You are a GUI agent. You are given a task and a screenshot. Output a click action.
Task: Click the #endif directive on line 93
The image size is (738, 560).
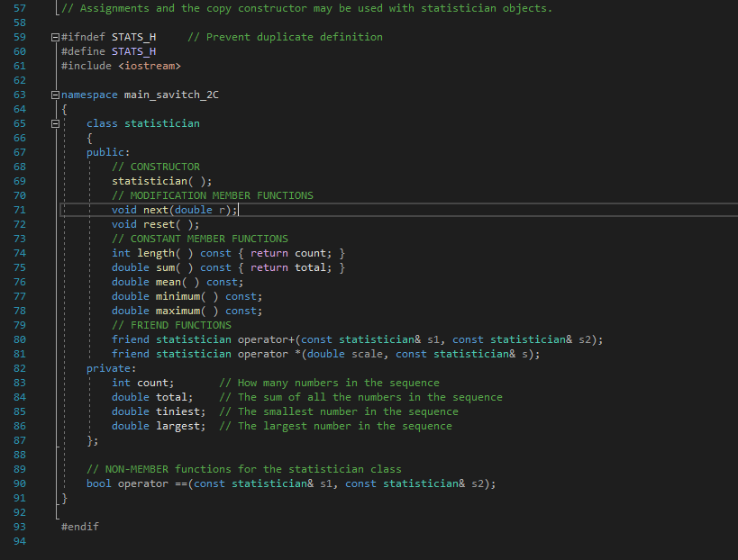79,526
